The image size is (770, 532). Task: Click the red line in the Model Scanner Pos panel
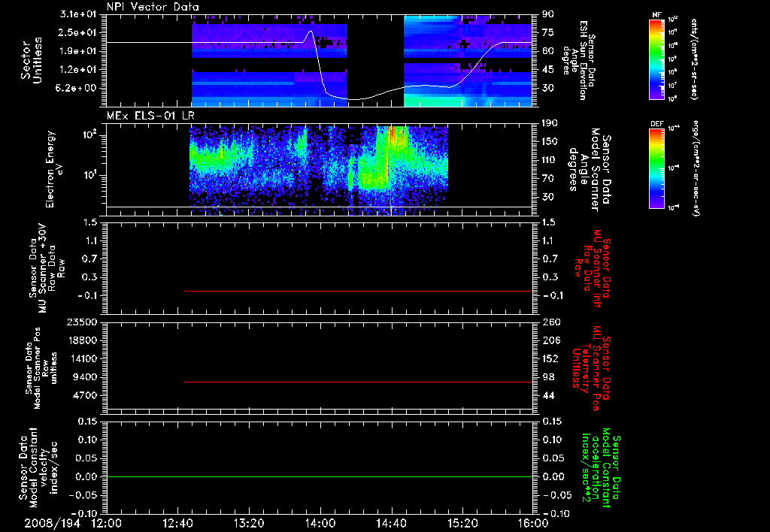(358, 382)
